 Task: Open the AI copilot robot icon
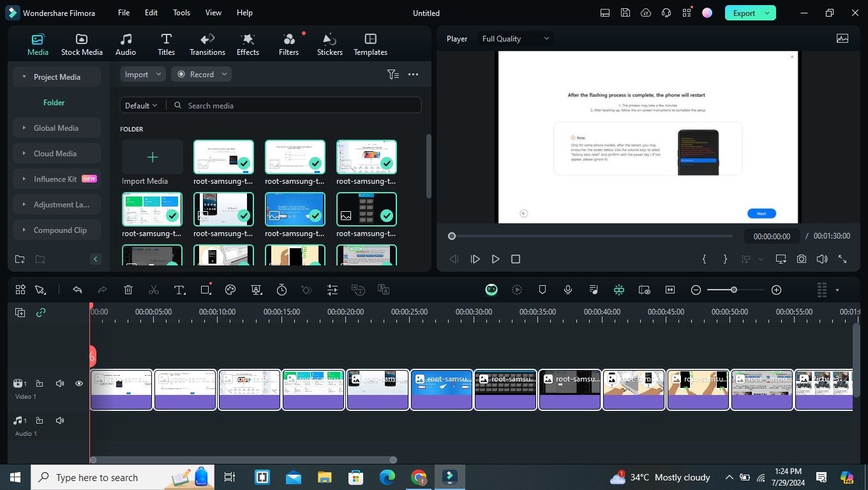(491, 290)
